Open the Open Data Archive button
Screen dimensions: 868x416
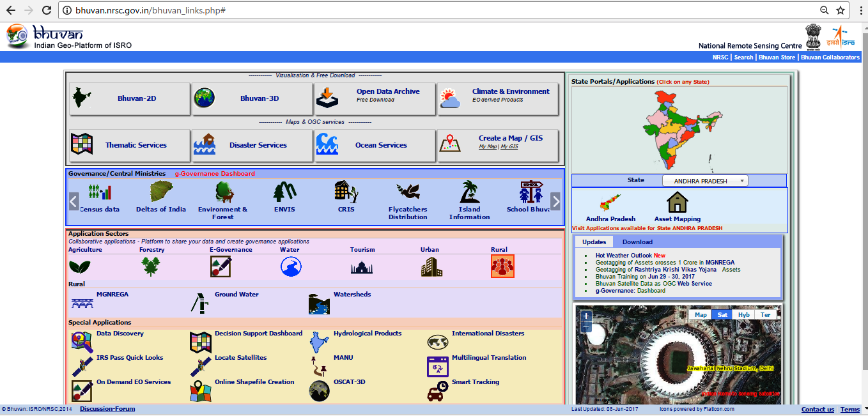click(375, 98)
